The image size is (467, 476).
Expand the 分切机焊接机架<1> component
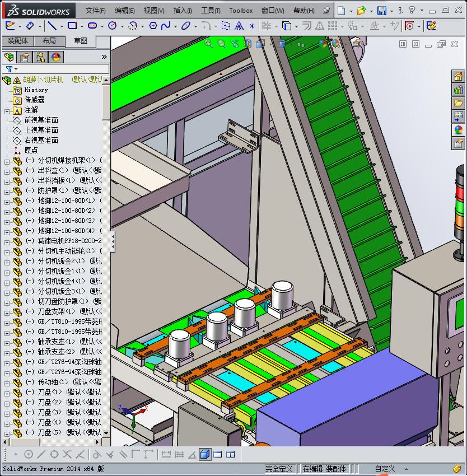point(7,162)
